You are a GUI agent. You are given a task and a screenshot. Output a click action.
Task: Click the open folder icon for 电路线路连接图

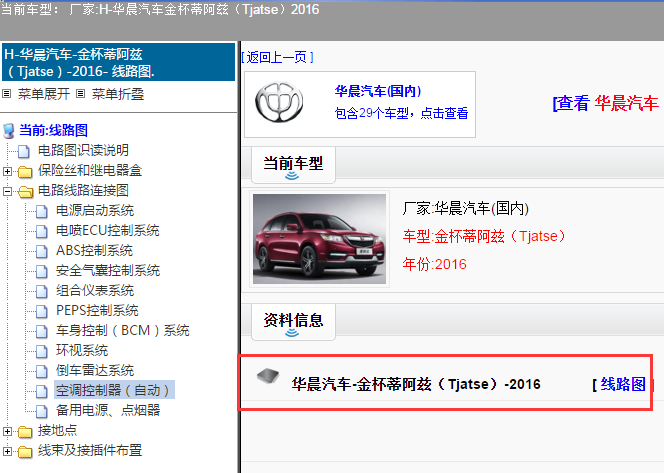coord(25,191)
